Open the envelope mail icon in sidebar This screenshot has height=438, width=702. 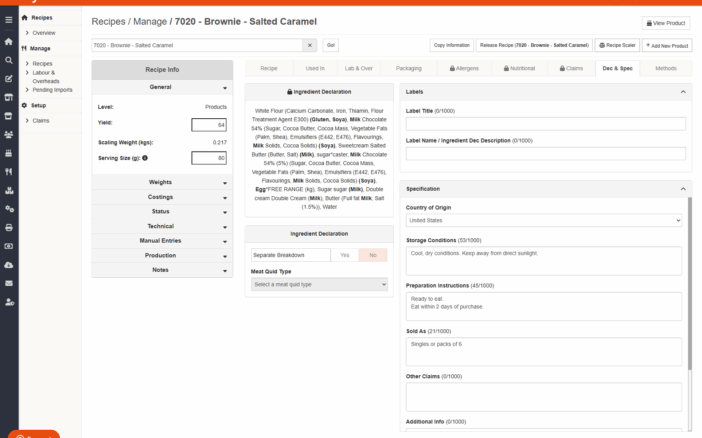[x=9, y=283]
